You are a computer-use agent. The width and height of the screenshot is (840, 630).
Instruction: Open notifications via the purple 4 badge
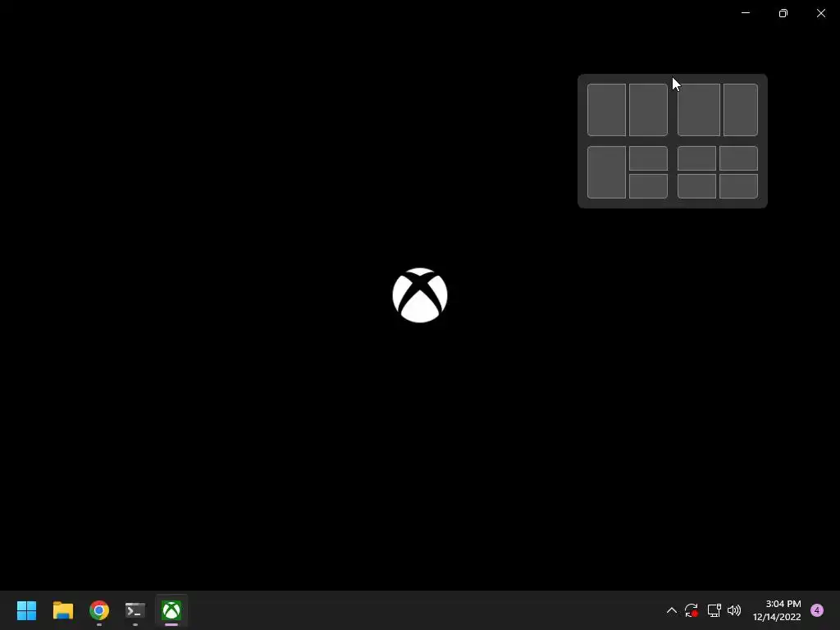[x=817, y=610]
